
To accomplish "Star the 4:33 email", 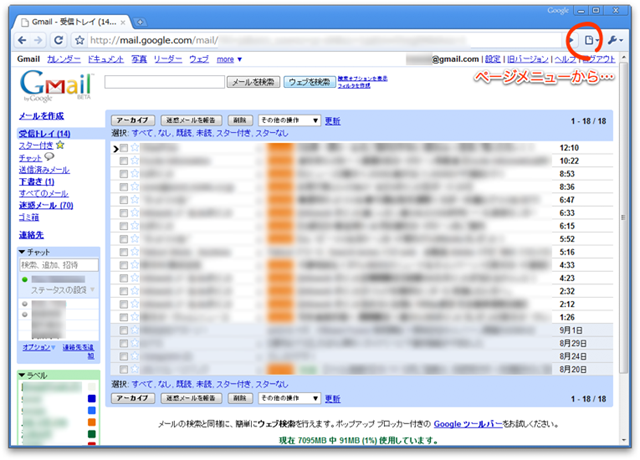I will 135,265.
